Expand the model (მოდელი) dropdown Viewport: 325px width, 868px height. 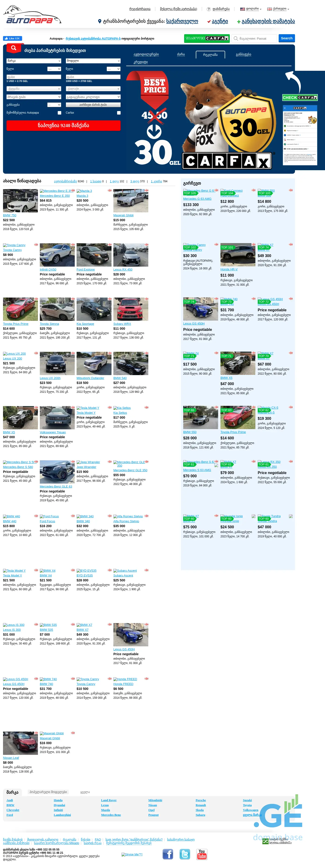coord(93,61)
